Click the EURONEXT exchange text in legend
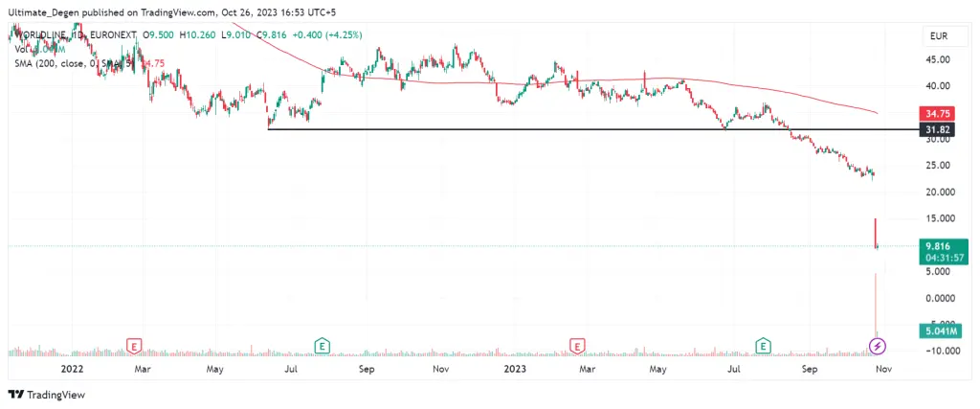This screenshot has width=980, height=409. pos(113,35)
